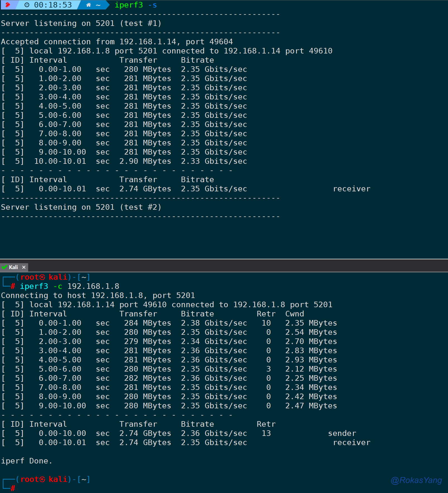
Task: Click the tilde path segment next to home icon
Action: (98, 5)
